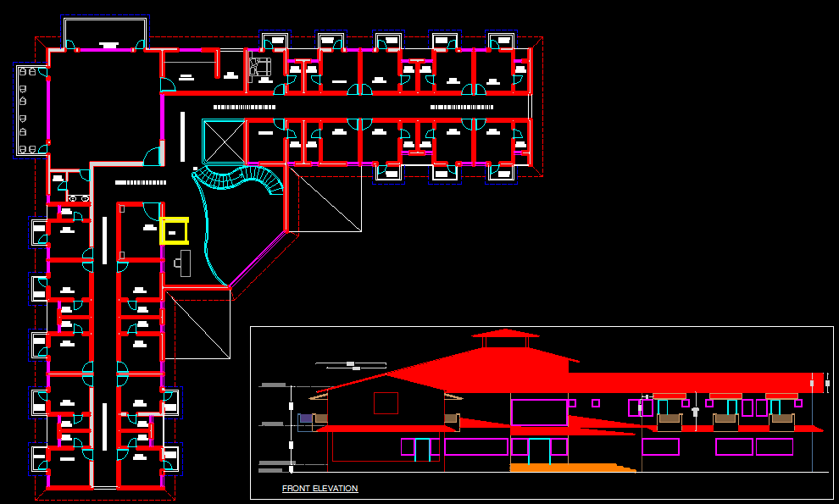Click the white triangular roof outline near stairs

pos(326,197)
